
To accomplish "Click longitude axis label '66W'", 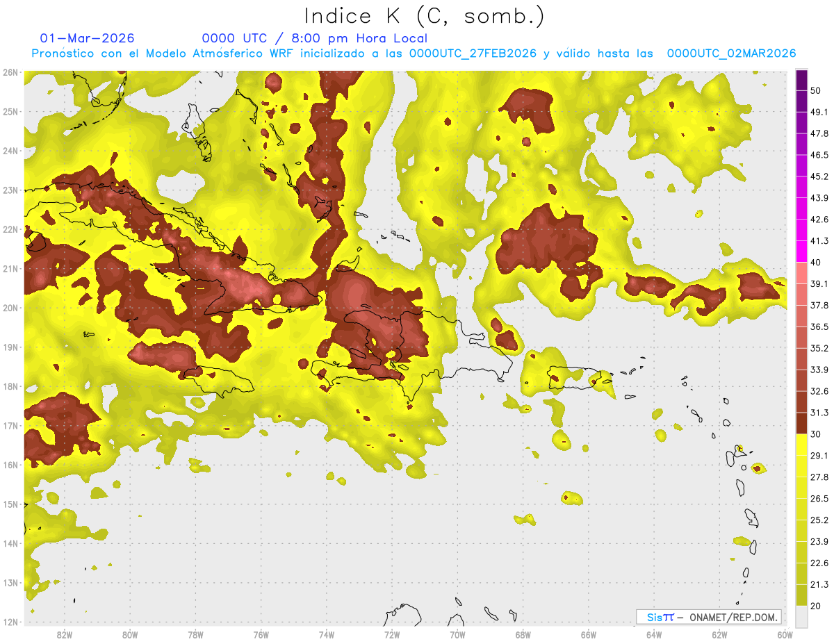I will click(x=589, y=634).
